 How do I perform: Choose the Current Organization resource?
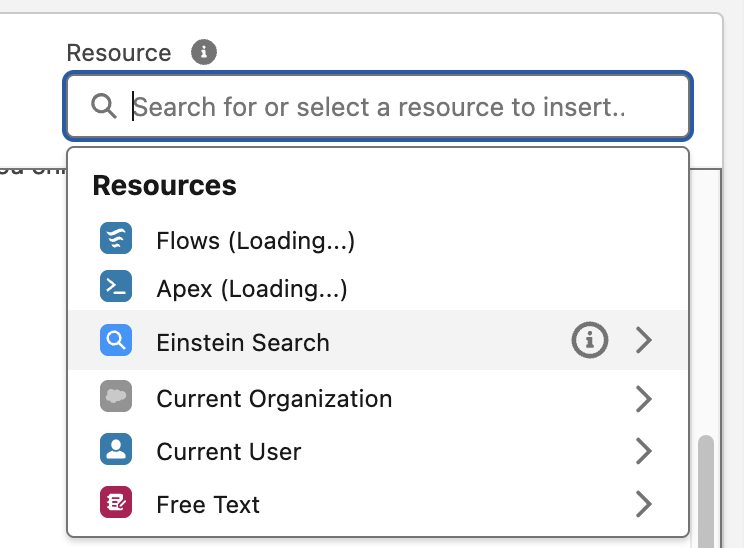[274, 399]
